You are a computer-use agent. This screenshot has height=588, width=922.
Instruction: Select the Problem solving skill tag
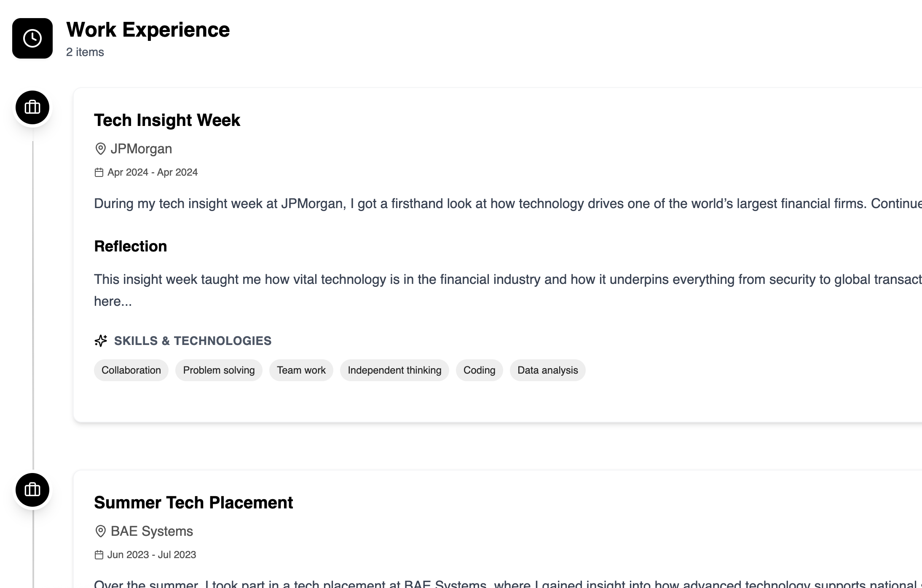218,370
